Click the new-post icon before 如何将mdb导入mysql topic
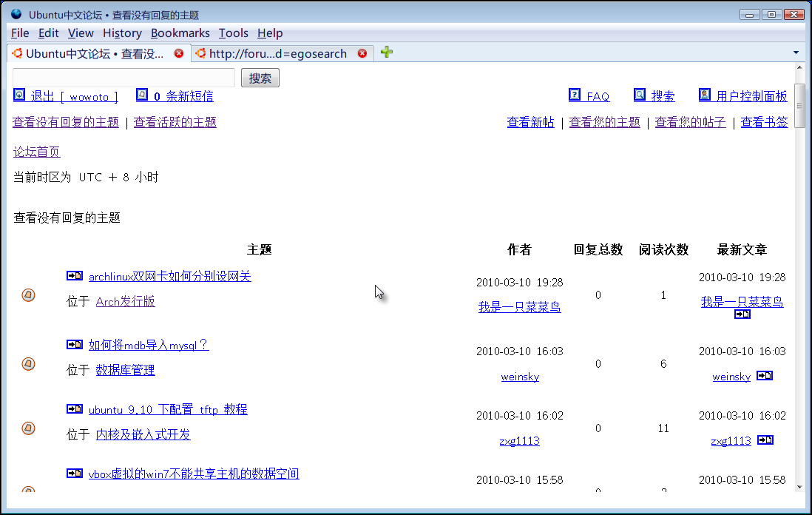812x515 pixels. [75, 345]
